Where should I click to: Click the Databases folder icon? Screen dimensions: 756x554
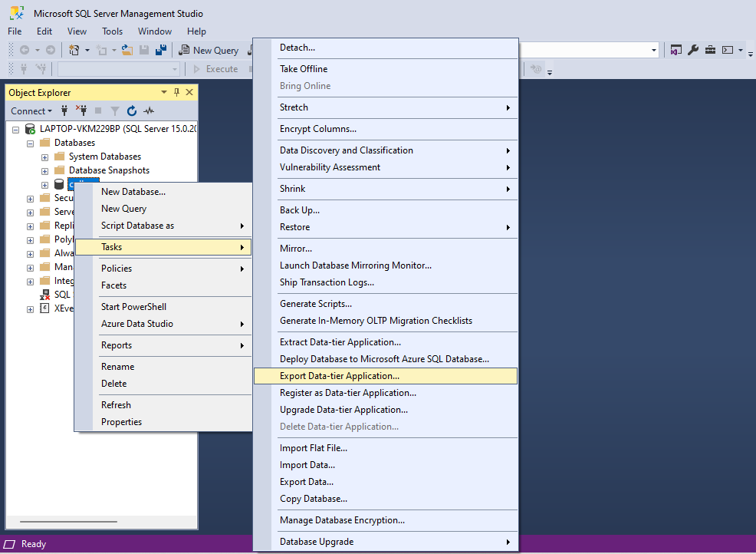[x=44, y=143]
